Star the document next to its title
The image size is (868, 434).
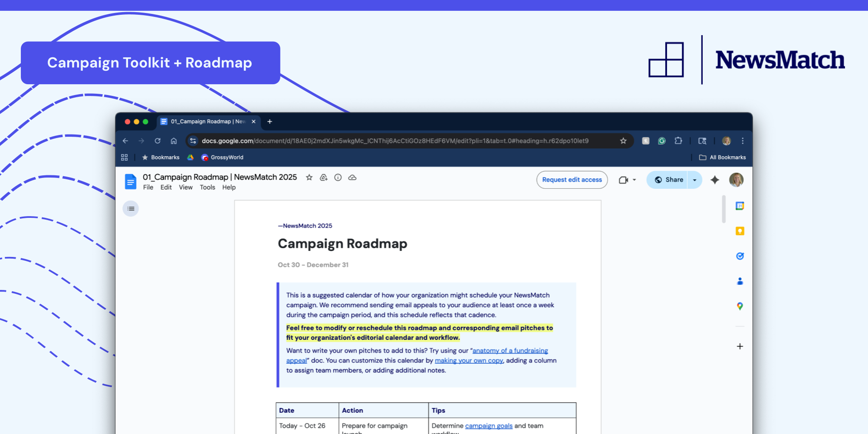click(x=309, y=177)
